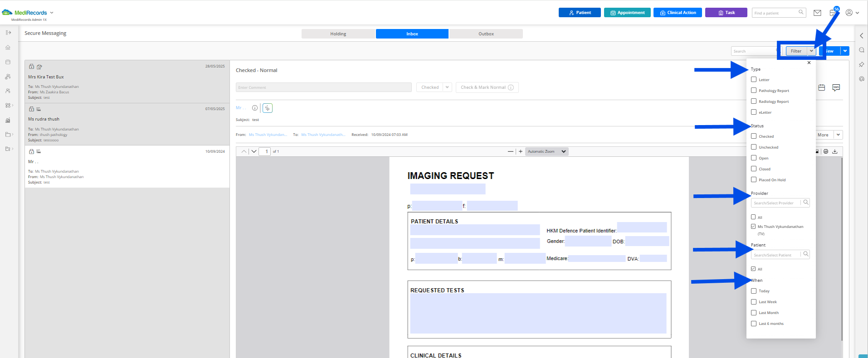This screenshot has width=868, height=358.
Task: Tick the Placed On Hold checkbox
Action: pyautogui.click(x=754, y=179)
